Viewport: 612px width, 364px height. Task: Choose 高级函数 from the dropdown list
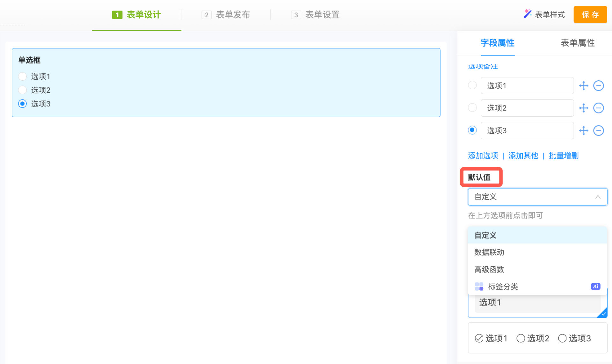point(489,270)
